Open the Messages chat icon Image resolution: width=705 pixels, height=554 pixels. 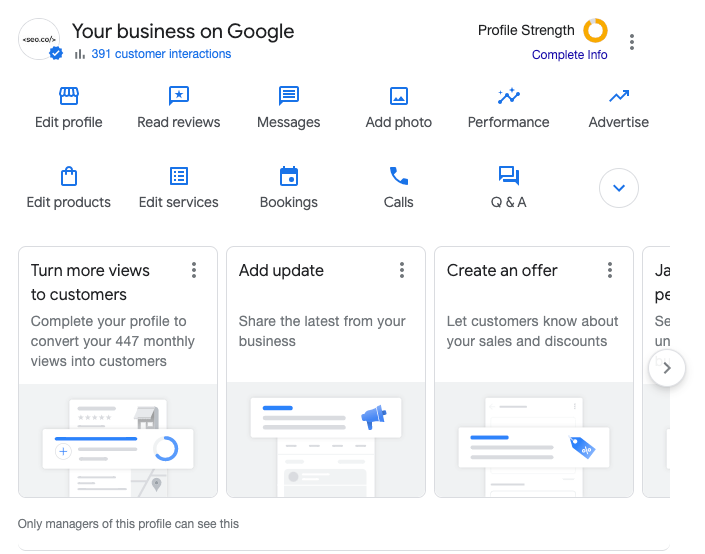pos(289,97)
